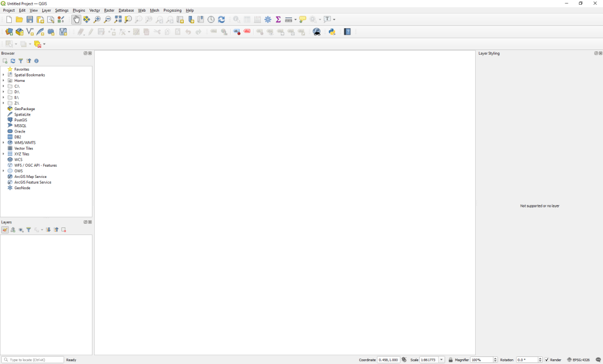Enable filtering in the Browser panel

(21, 61)
